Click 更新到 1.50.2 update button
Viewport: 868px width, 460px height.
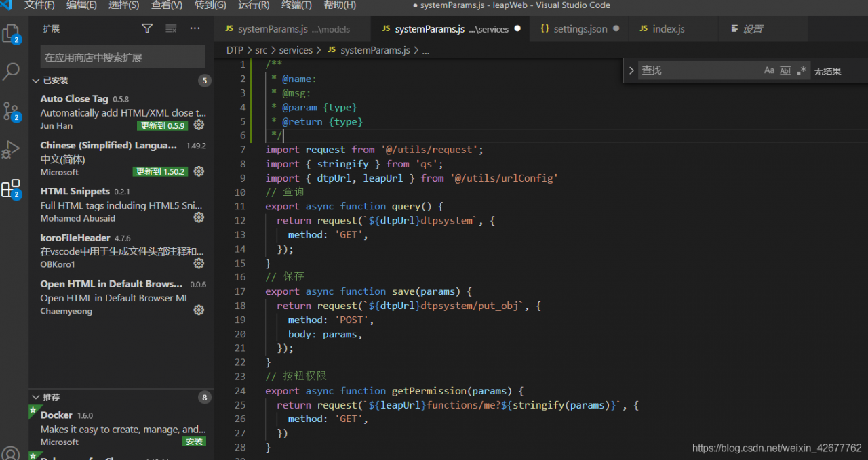(161, 171)
